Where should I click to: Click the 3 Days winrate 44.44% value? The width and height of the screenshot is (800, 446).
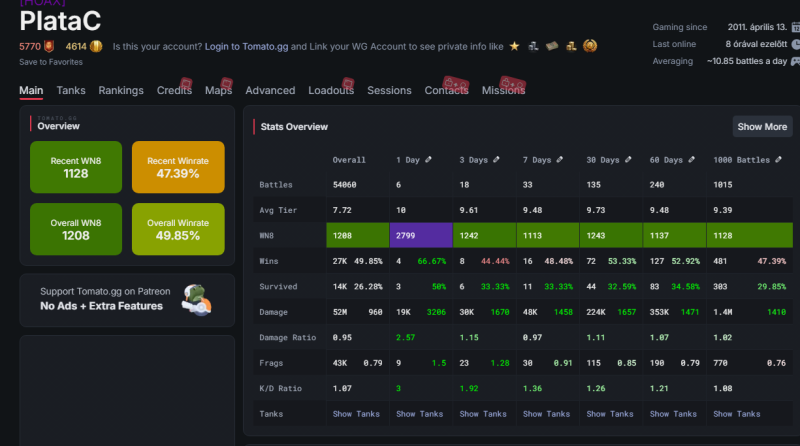tap(495, 261)
